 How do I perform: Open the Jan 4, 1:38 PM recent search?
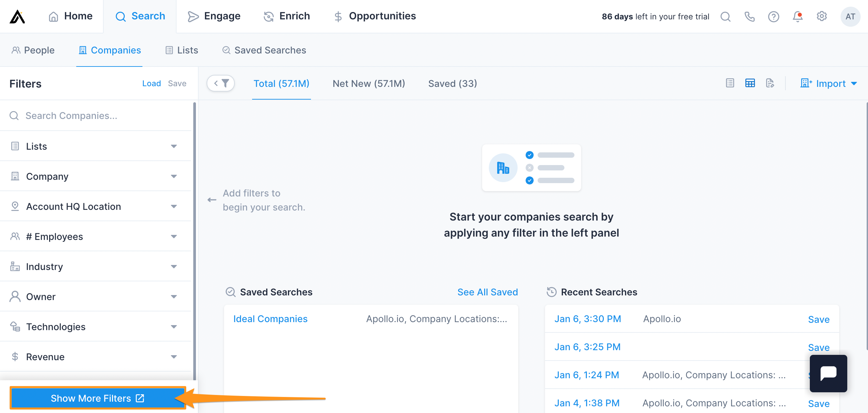pos(587,403)
